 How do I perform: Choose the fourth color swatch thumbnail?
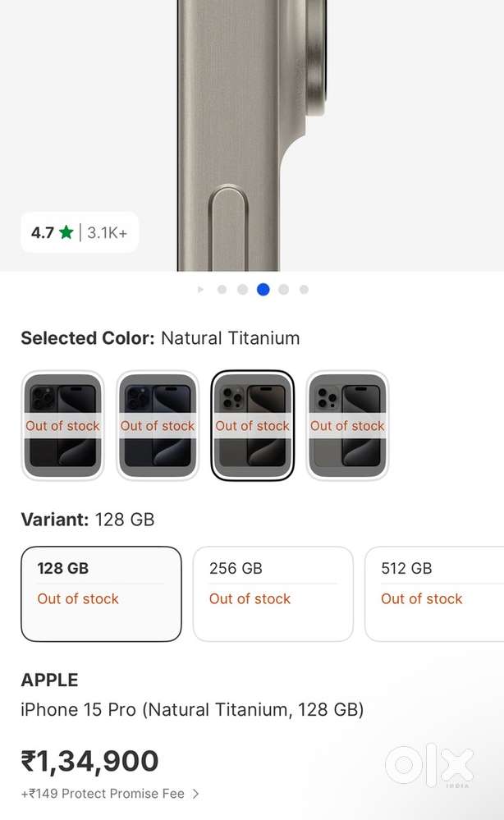347,425
